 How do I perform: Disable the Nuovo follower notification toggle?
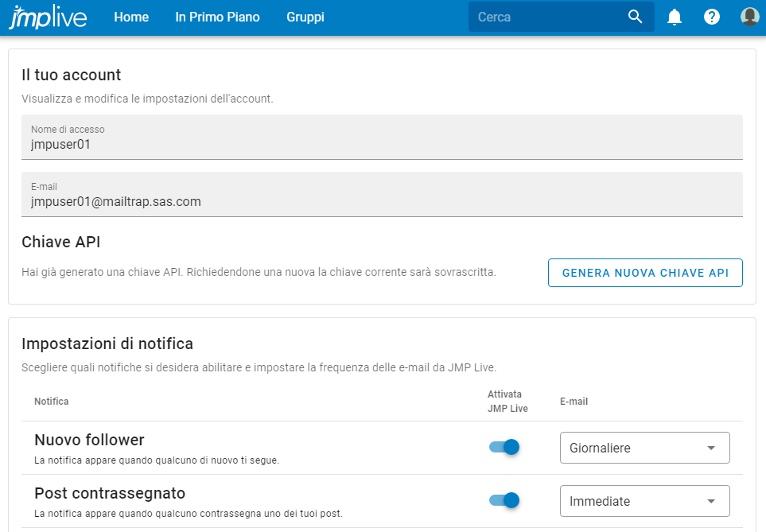503,448
